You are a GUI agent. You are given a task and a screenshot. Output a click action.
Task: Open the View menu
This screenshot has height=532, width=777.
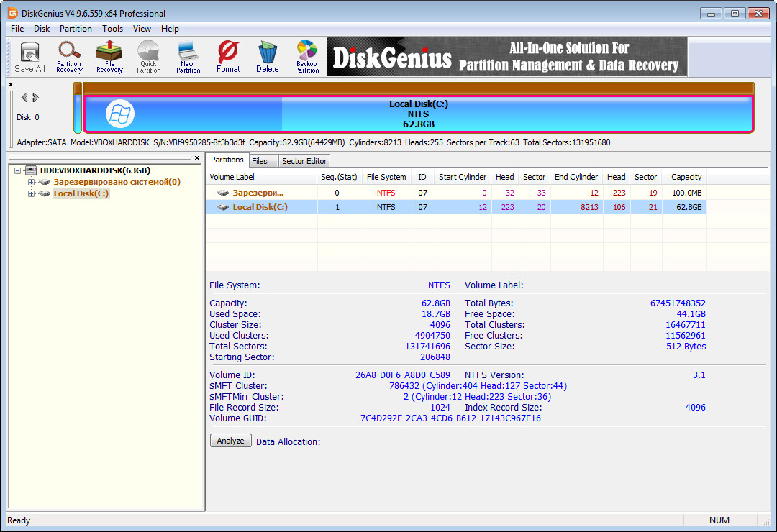142,29
